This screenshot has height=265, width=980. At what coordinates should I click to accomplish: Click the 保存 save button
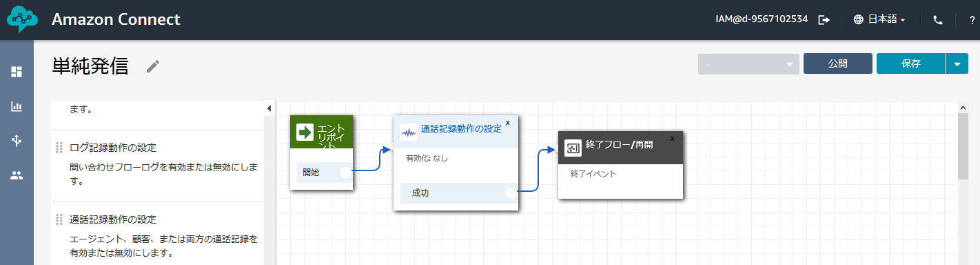(x=911, y=63)
